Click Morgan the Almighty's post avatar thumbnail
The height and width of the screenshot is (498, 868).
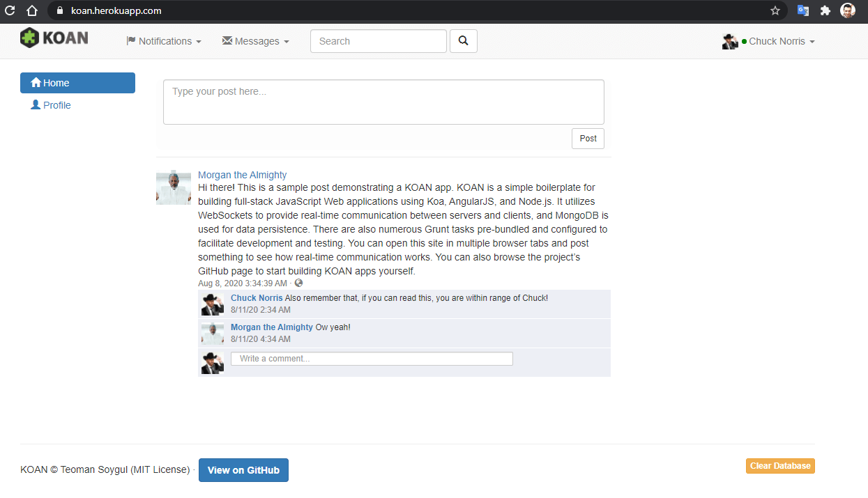174,187
